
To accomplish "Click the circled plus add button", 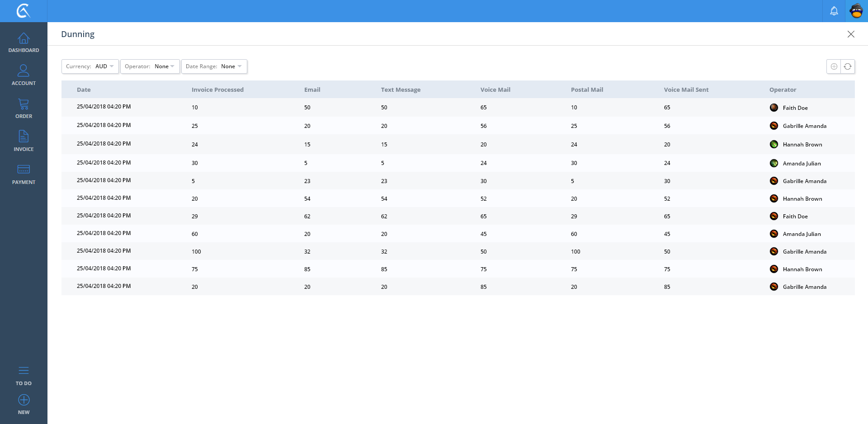I will click(x=834, y=66).
